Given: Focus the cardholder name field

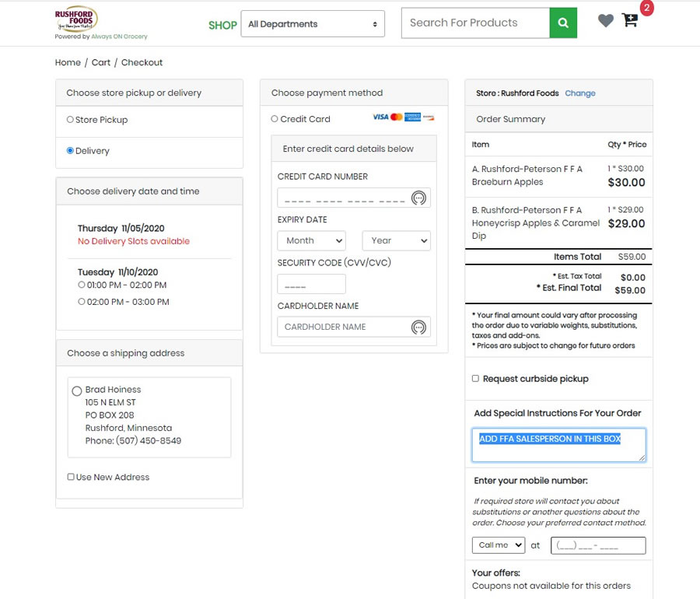Looking at the screenshot, I should [x=354, y=327].
